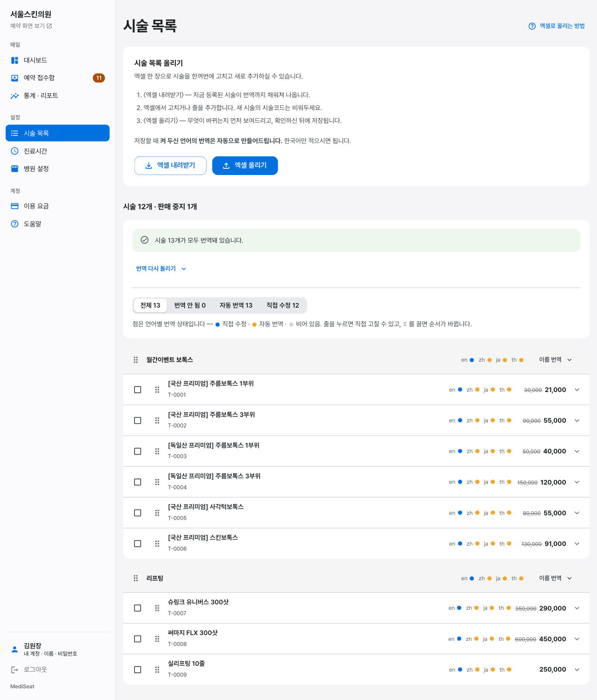Click the 엑셀 내려받기 button
Screen dimensions: 597x700
tap(170, 166)
